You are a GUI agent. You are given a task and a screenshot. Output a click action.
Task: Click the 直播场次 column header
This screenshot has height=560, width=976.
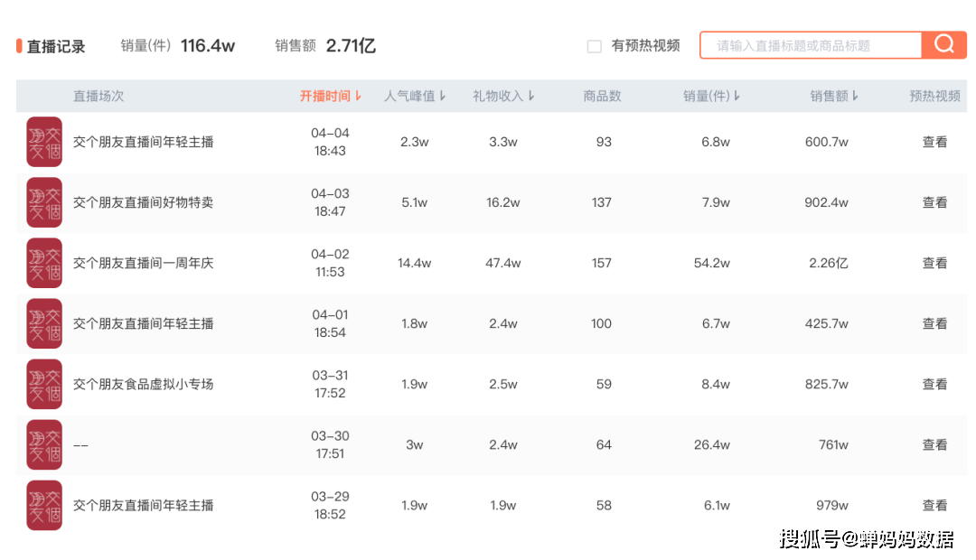99,96
